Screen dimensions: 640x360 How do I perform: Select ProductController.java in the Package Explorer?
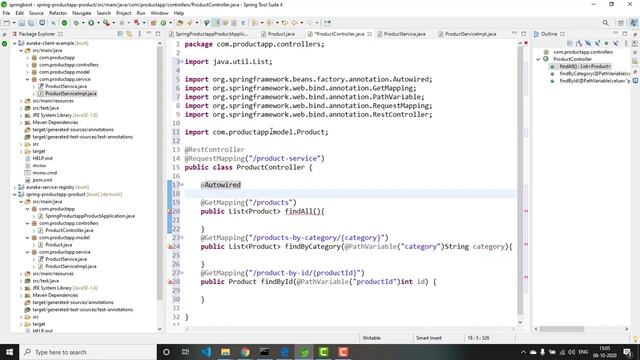69,231
